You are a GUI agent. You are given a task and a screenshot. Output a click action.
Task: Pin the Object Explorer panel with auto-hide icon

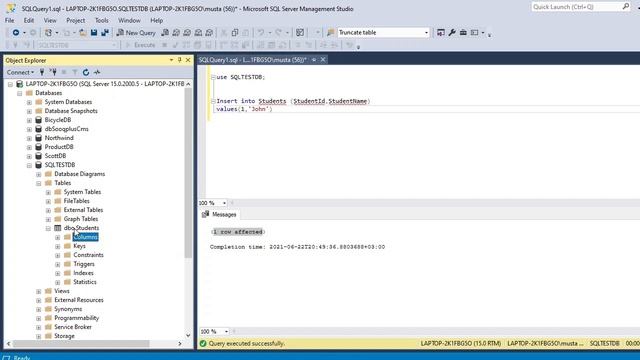[180, 60]
